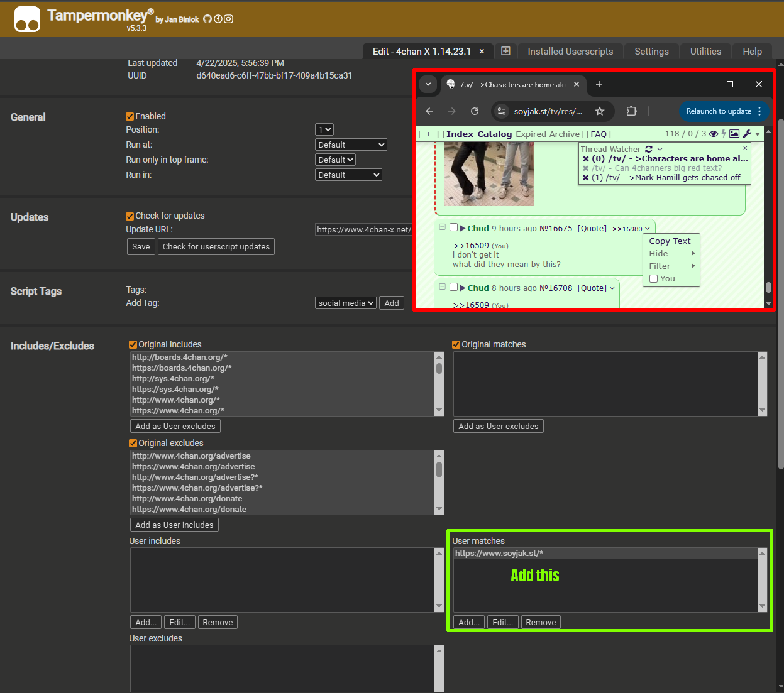Screen dimensions: 784x693
Task: Toggle the Original excludes checkbox
Action: [133, 443]
